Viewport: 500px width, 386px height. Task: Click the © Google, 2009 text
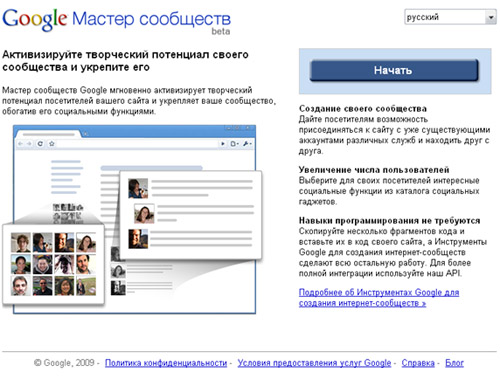64,363
